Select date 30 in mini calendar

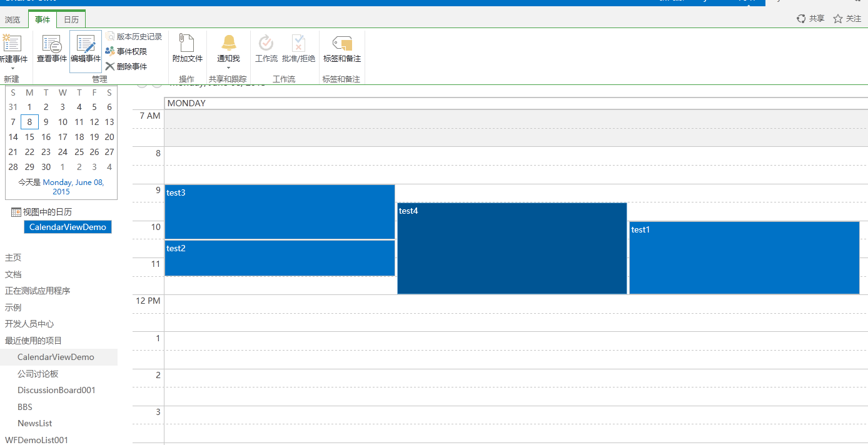coord(46,167)
